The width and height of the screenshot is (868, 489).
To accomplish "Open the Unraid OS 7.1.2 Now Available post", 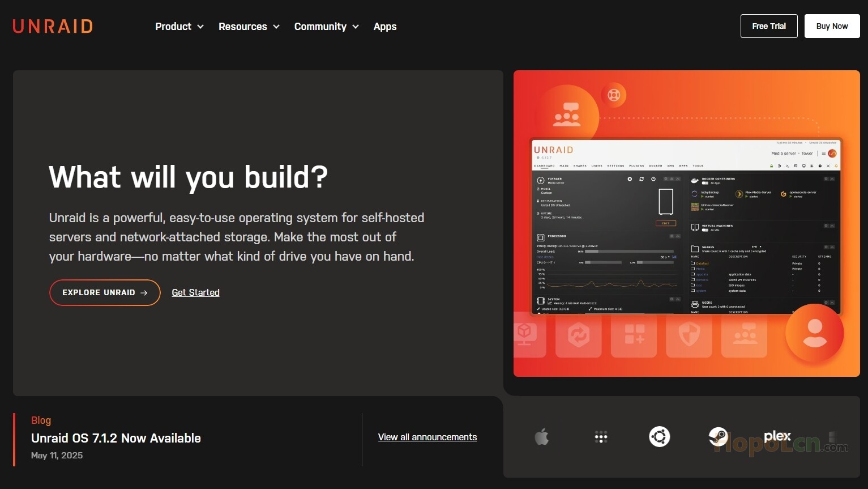I will pos(116,438).
